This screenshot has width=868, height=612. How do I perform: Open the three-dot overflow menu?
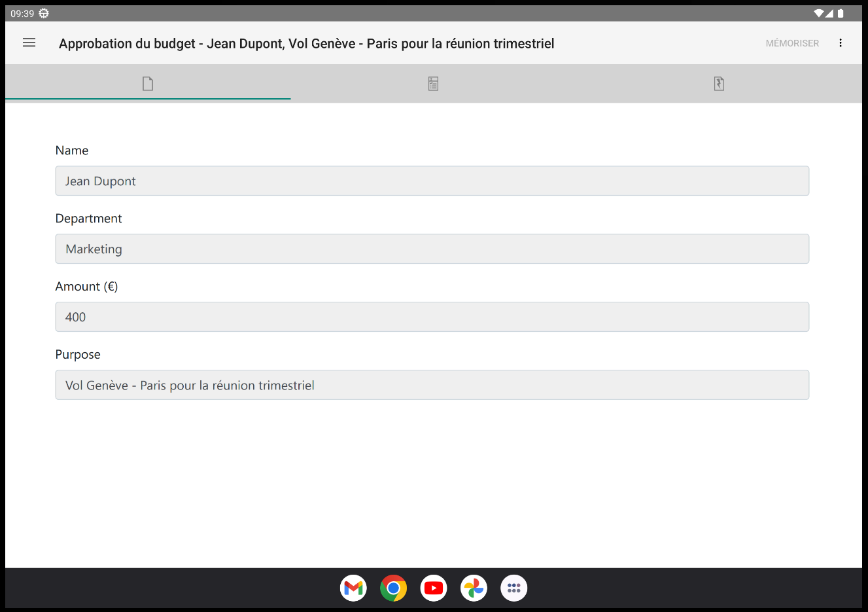click(841, 43)
